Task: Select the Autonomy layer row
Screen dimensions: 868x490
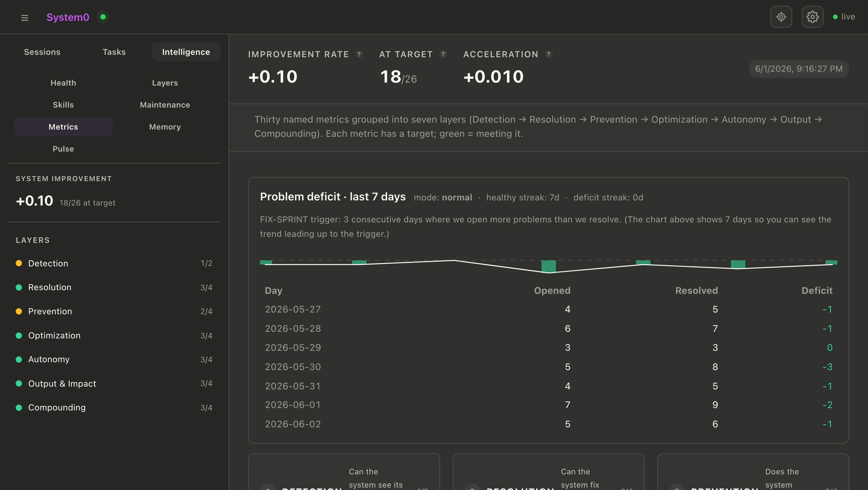Action: [x=114, y=359]
